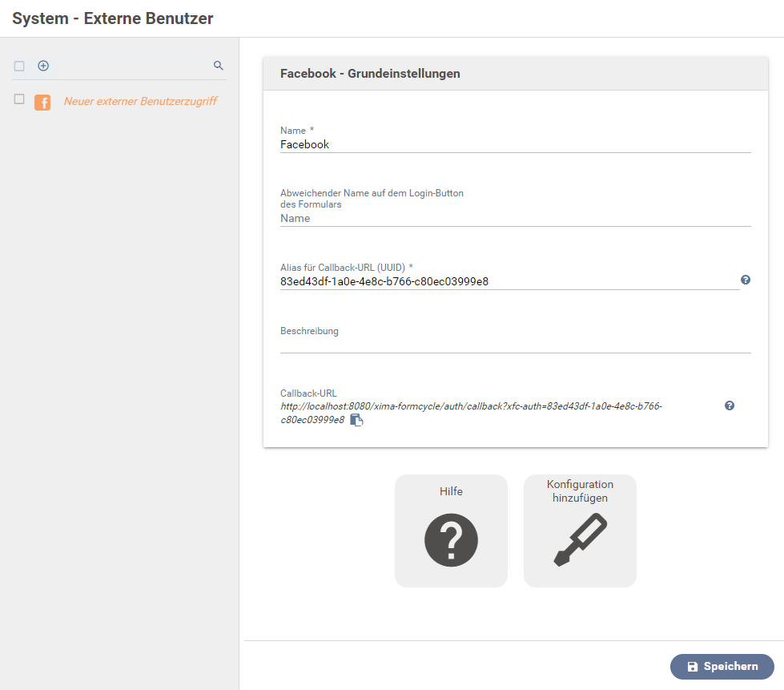Save settings with Speichern button
784x690 pixels.
722,667
